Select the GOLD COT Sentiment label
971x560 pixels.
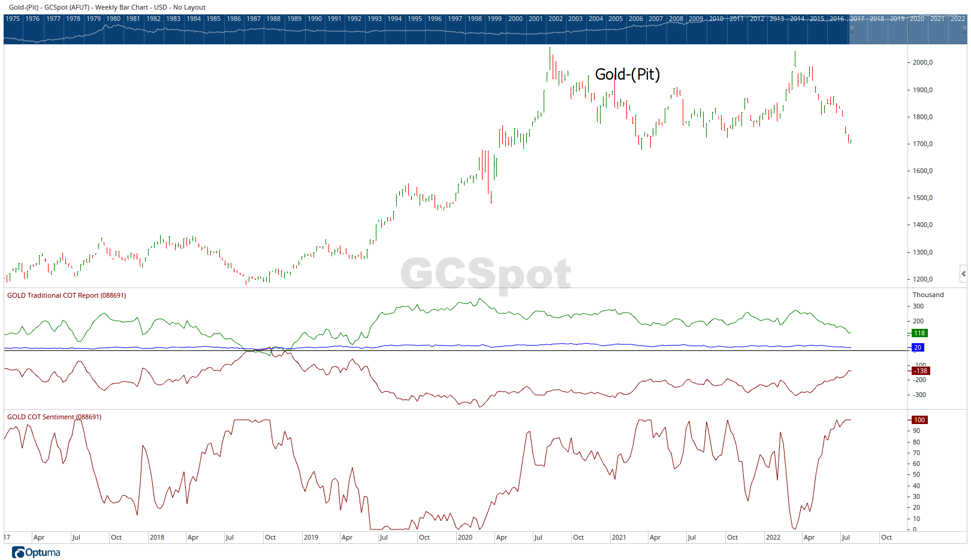click(x=54, y=417)
